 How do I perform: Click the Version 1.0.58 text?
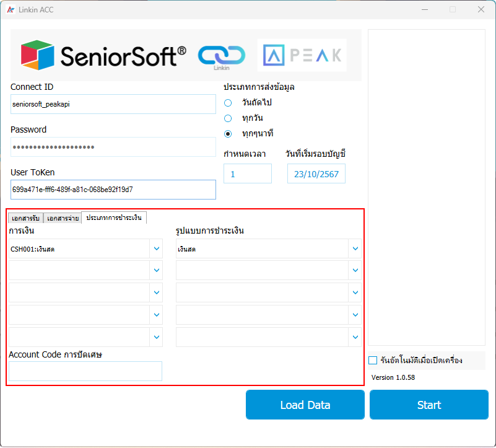[x=393, y=377]
